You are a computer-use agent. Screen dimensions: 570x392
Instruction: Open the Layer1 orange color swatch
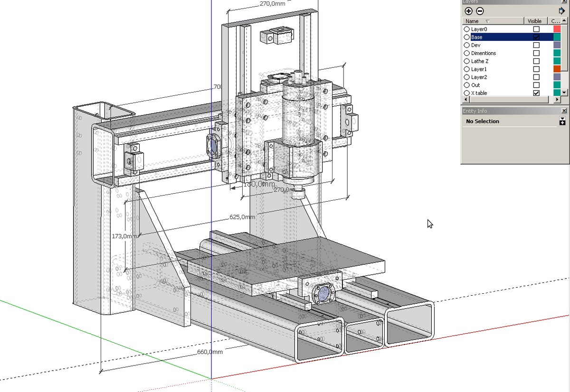[557, 69]
